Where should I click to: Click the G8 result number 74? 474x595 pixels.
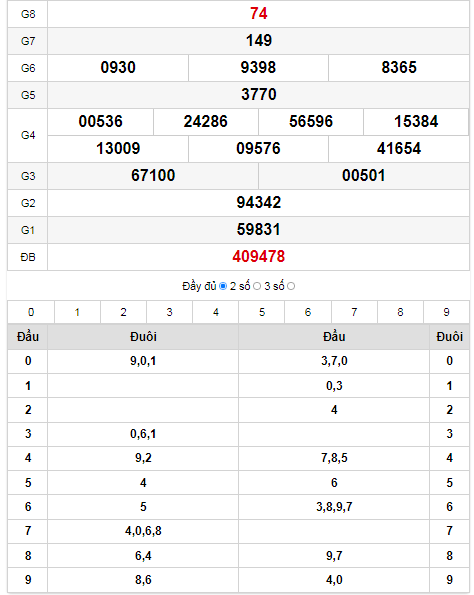tap(258, 14)
